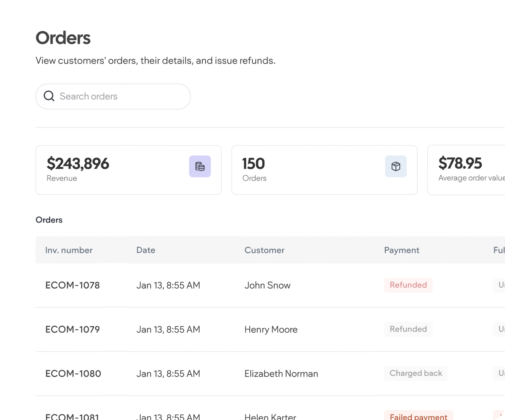505x420 pixels.
Task: Select customer Henry Moore
Action: (271, 329)
